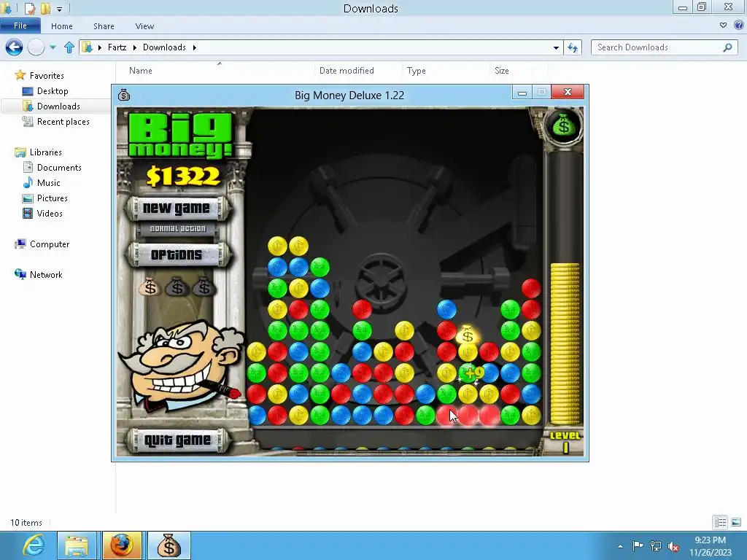Click the normal action mode label
Screen dimensions: 747x560
[177, 228]
